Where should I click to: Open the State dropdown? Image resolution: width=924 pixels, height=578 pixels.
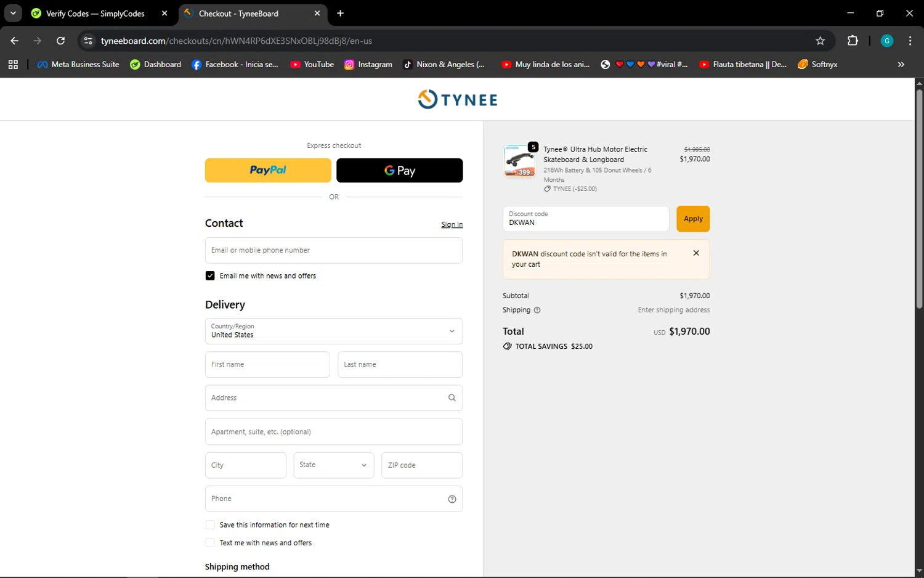point(334,465)
